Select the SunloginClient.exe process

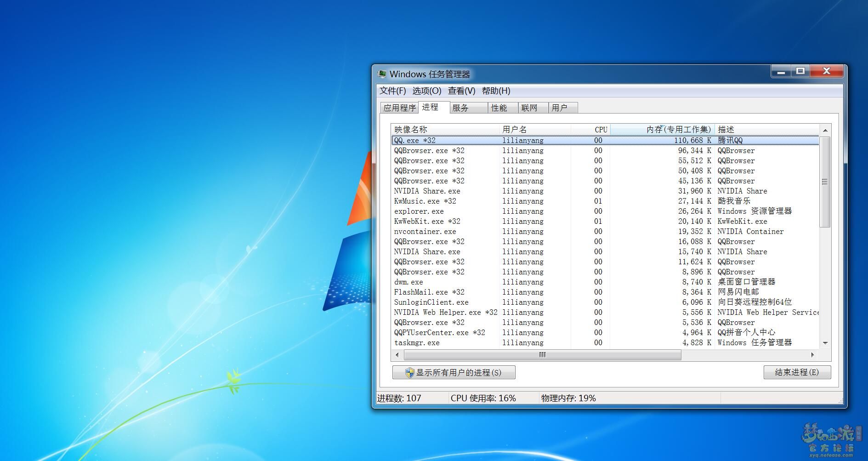605,302
